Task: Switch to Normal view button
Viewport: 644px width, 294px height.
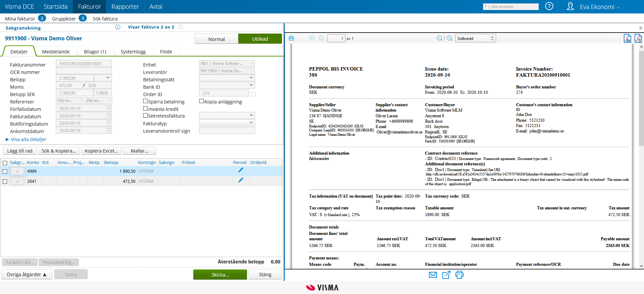Action: coord(216,39)
